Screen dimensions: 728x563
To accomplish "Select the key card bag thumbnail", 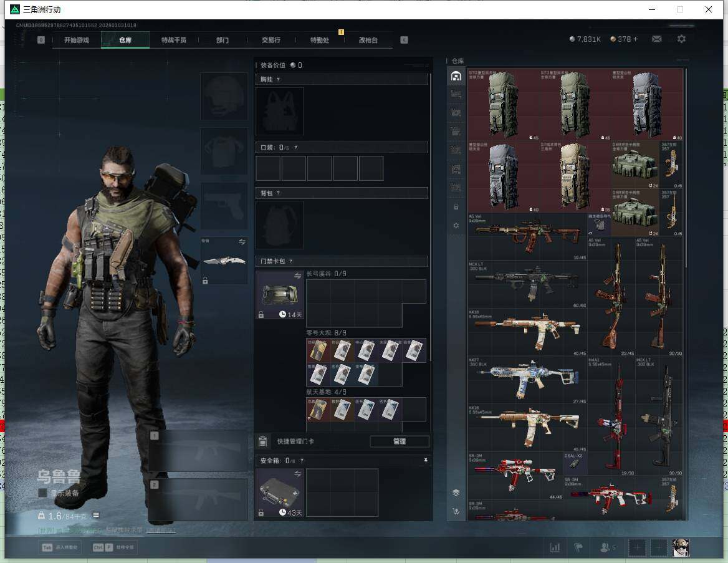I will coord(280,295).
